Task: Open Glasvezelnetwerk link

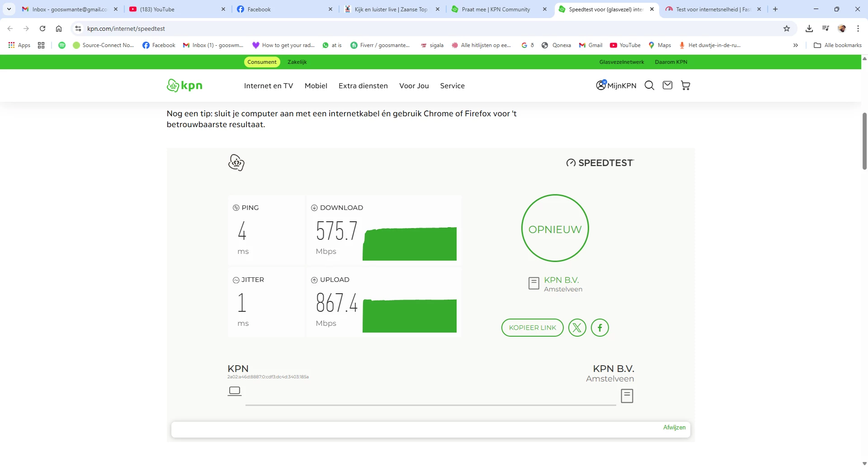Action: pyautogui.click(x=622, y=62)
